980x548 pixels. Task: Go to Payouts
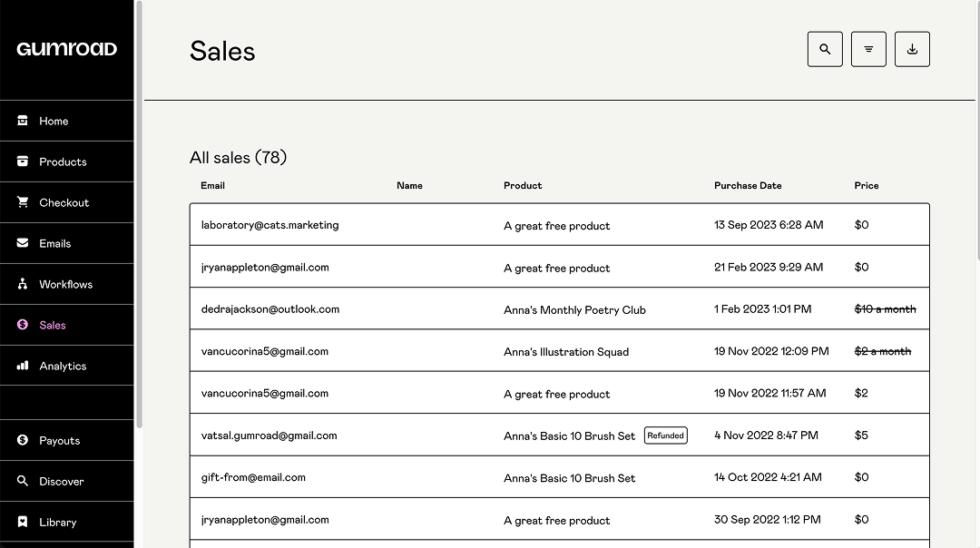coord(67,440)
